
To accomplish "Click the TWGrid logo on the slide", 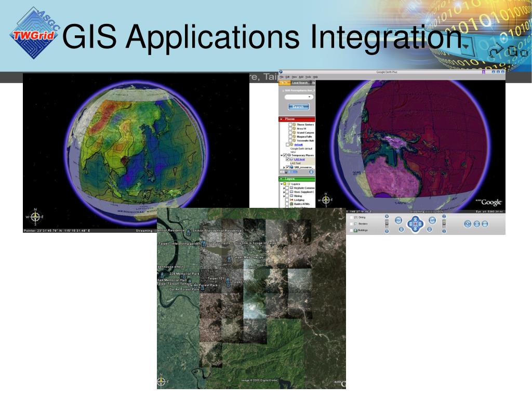I will point(35,33).
